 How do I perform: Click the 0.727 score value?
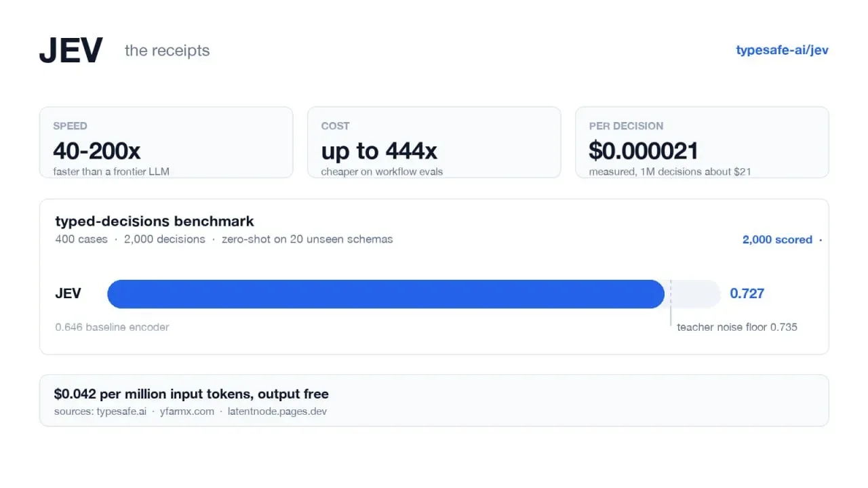[747, 293]
